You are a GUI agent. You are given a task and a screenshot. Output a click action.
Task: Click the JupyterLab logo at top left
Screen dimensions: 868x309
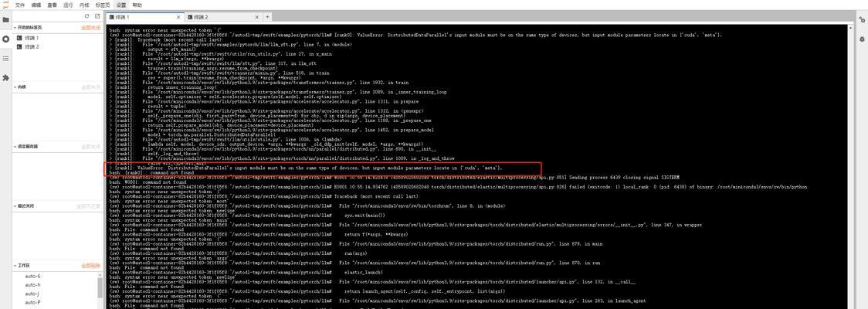coord(5,5)
